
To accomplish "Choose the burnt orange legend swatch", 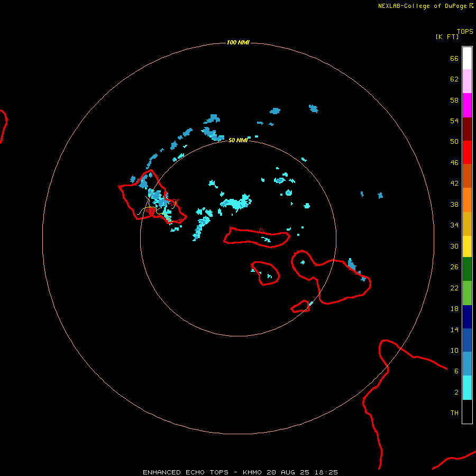I will pyautogui.click(x=467, y=176).
